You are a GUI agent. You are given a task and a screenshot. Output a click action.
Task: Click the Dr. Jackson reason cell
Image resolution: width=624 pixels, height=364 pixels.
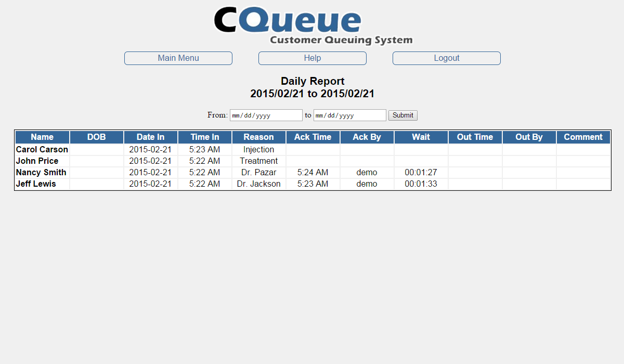tap(258, 184)
